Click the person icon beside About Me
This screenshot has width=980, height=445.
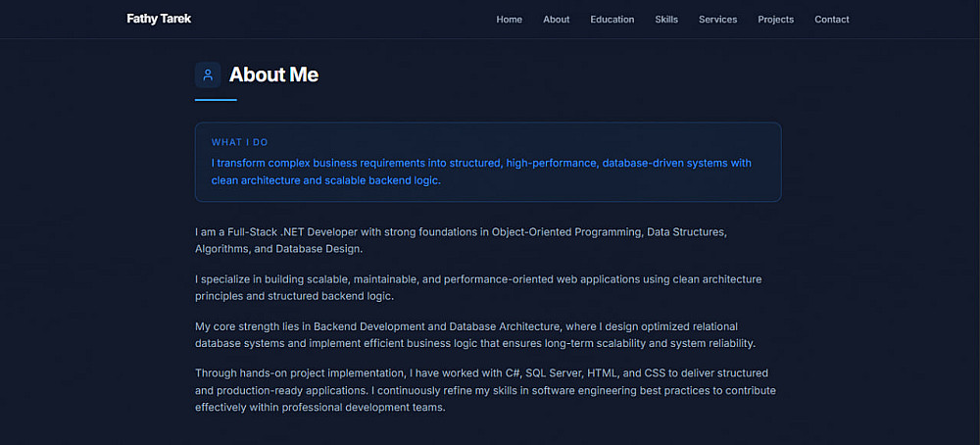208,74
